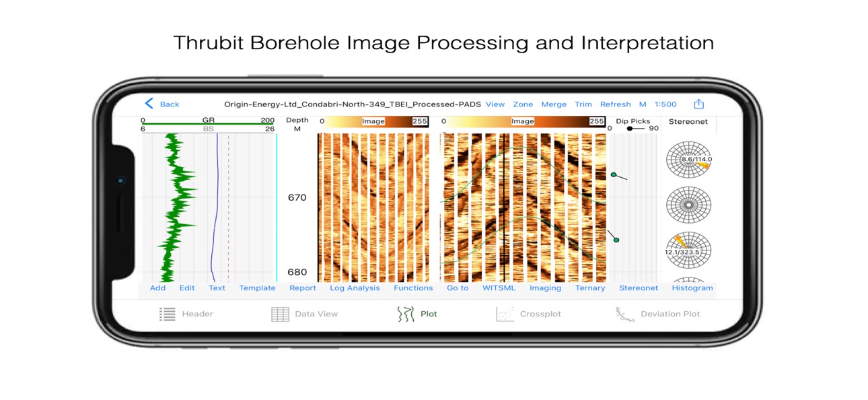
Task: Click the 670 depth label
Action: 297,197
